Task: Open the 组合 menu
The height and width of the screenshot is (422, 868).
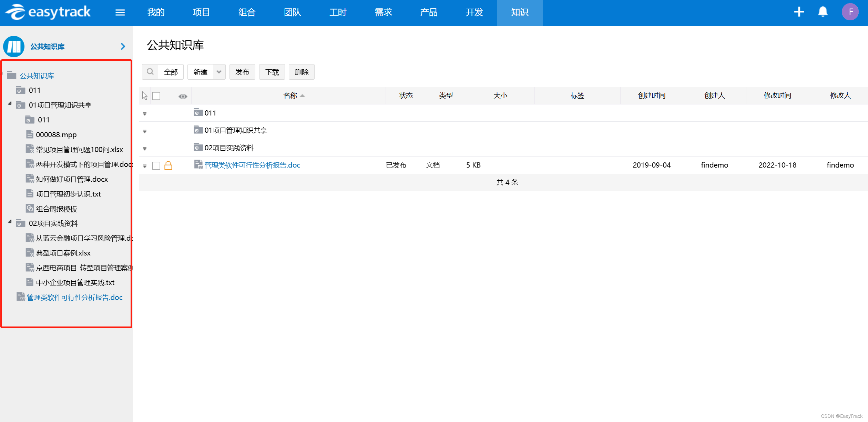Action: pyautogui.click(x=247, y=12)
